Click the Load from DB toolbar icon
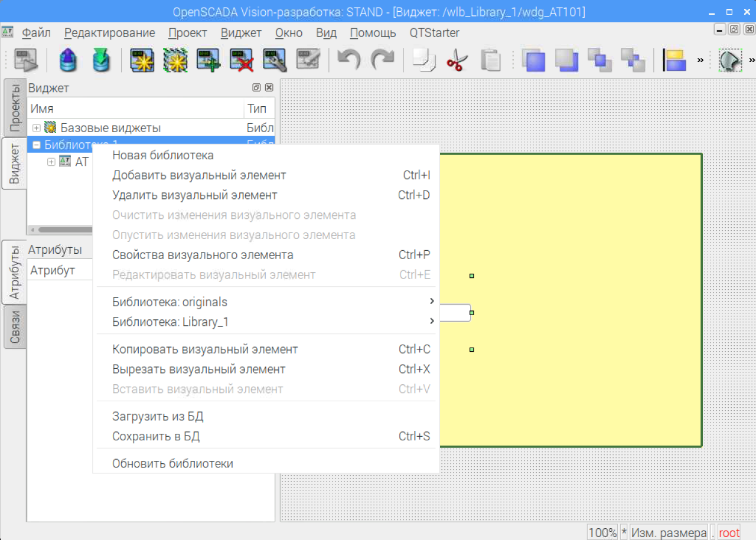Screen dimensions: 756x540 pos(68,60)
